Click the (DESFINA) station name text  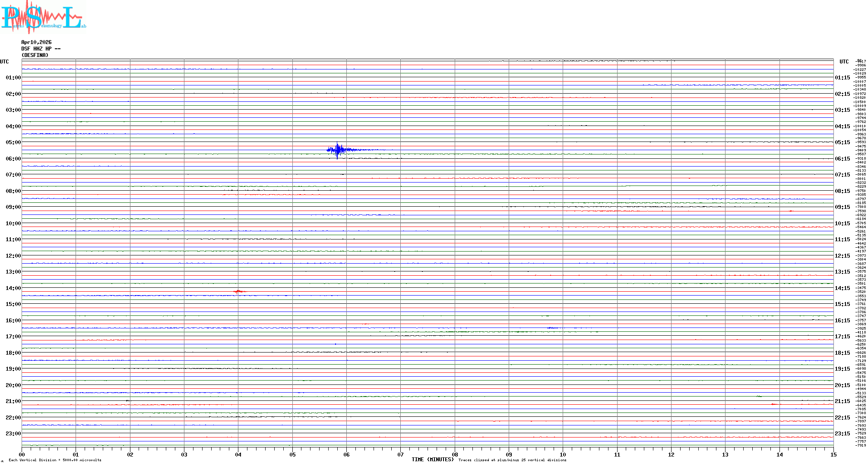[x=35, y=55]
